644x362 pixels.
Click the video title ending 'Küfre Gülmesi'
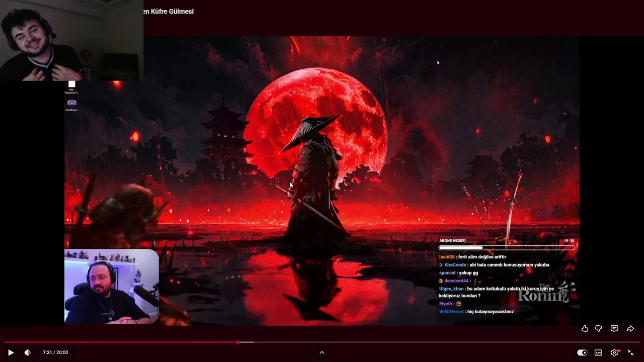coord(168,12)
